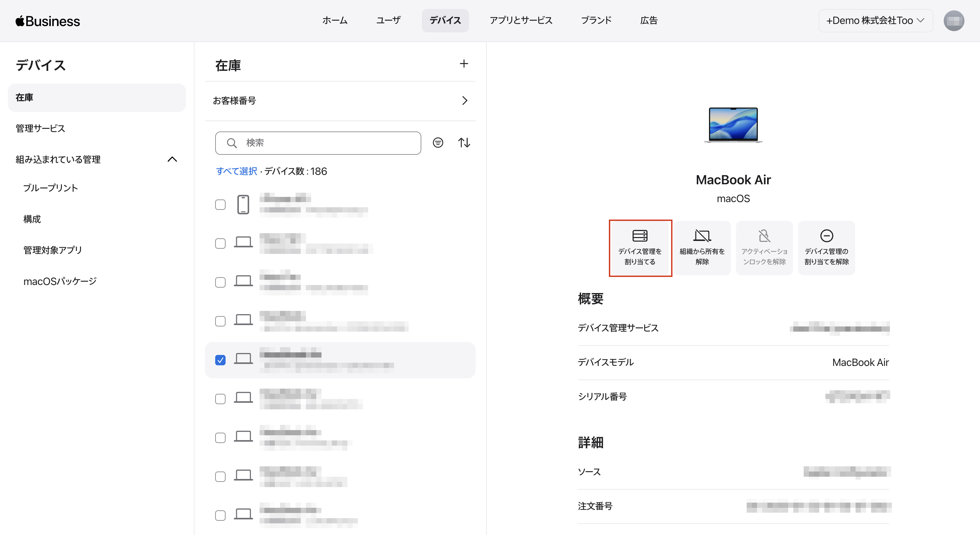Click the magnifier icon in the search box
The image size is (980, 535).
(x=232, y=143)
